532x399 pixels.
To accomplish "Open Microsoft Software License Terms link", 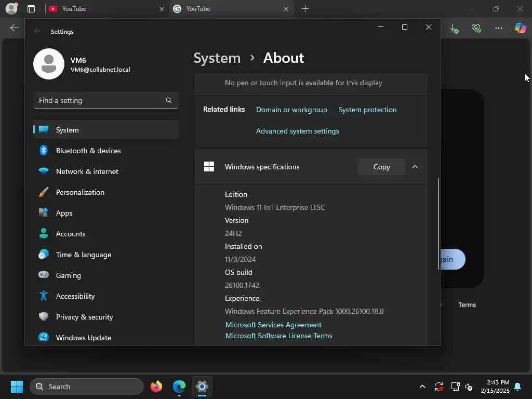I will [x=279, y=336].
